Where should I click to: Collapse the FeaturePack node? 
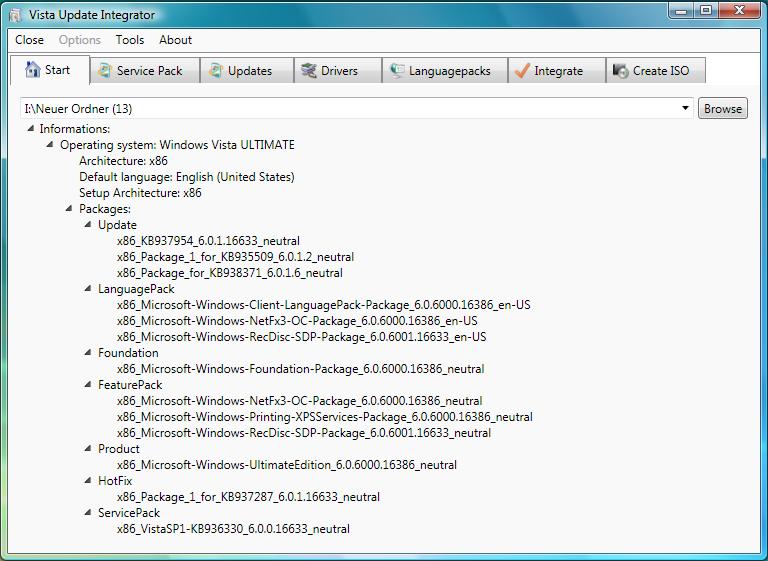tap(88, 385)
